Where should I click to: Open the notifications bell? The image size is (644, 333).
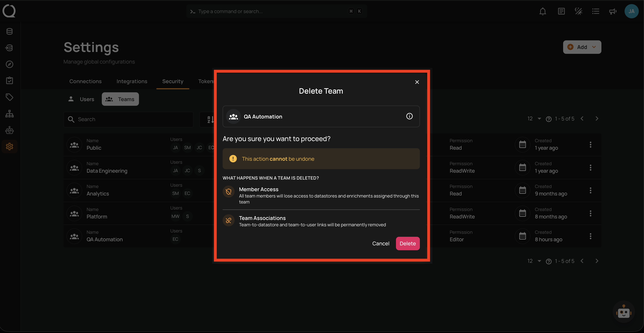[x=543, y=11]
